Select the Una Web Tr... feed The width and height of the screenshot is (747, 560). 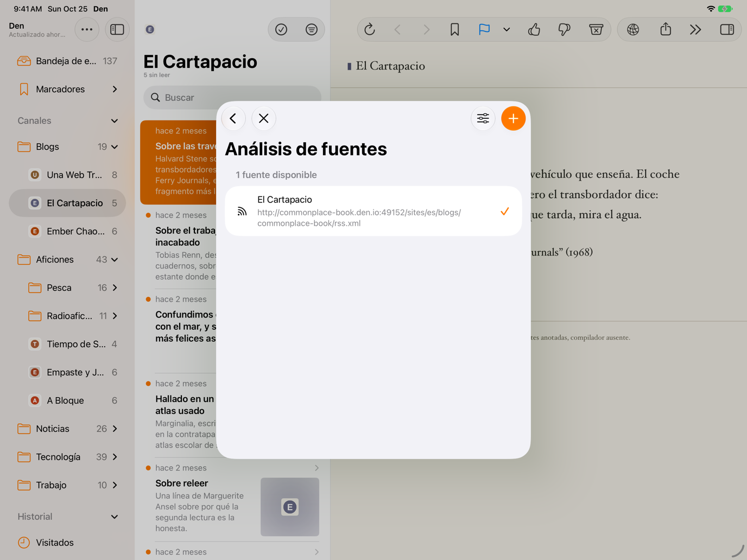pos(67,175)
